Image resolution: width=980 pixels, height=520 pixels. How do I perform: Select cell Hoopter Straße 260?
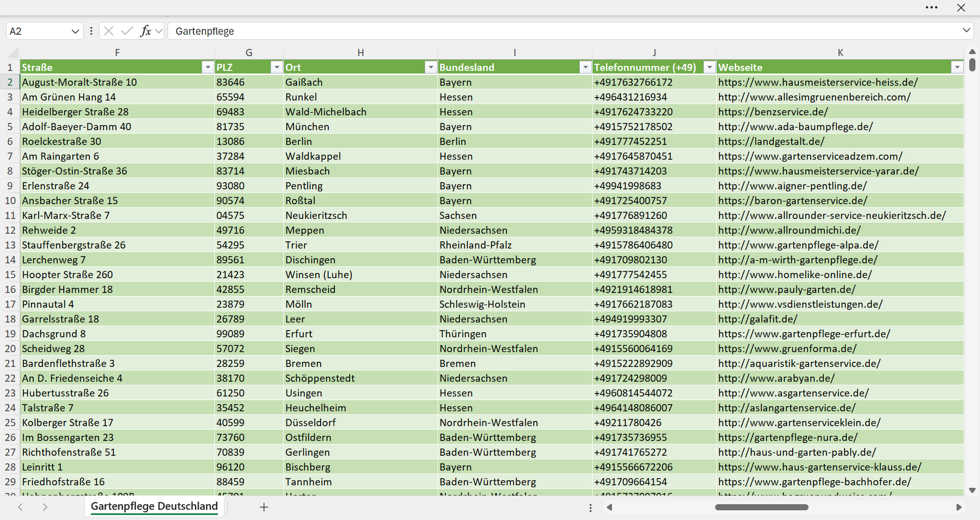[x=117, y=275]
